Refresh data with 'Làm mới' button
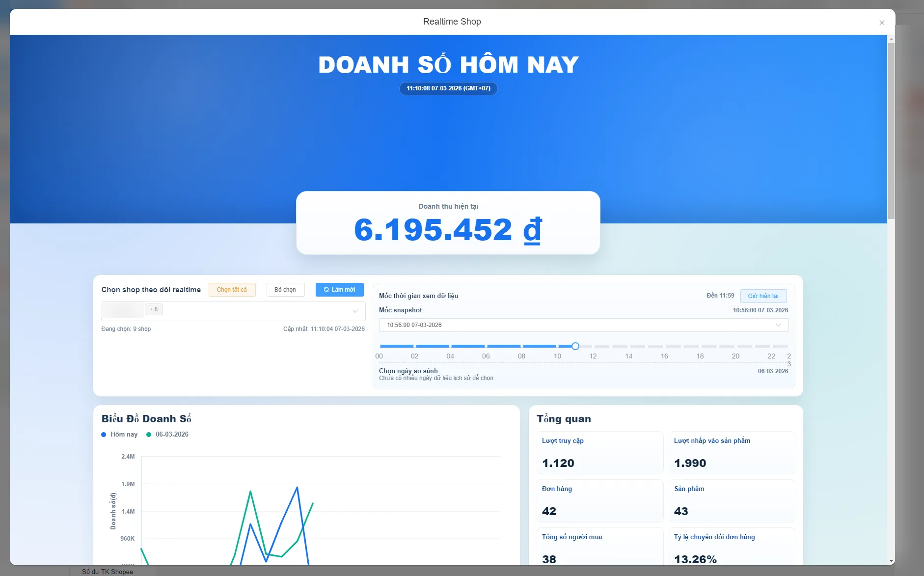 (x=339, y=290)
